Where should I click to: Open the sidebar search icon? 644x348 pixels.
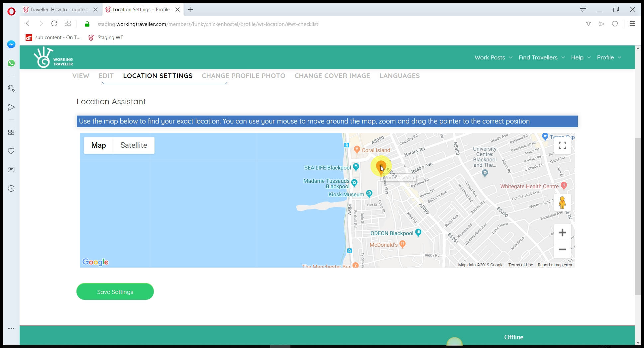point(11,88)
